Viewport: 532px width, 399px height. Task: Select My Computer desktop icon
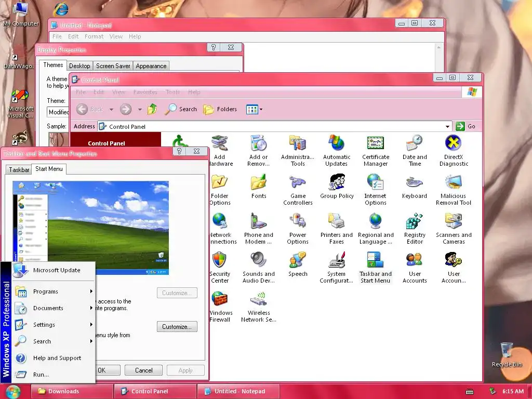(x=20, y=14)
